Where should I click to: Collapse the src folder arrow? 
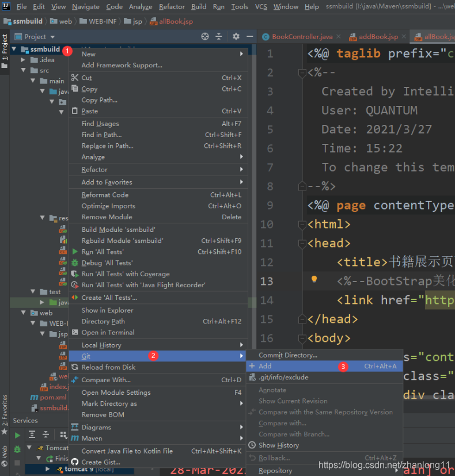(24, 70)
